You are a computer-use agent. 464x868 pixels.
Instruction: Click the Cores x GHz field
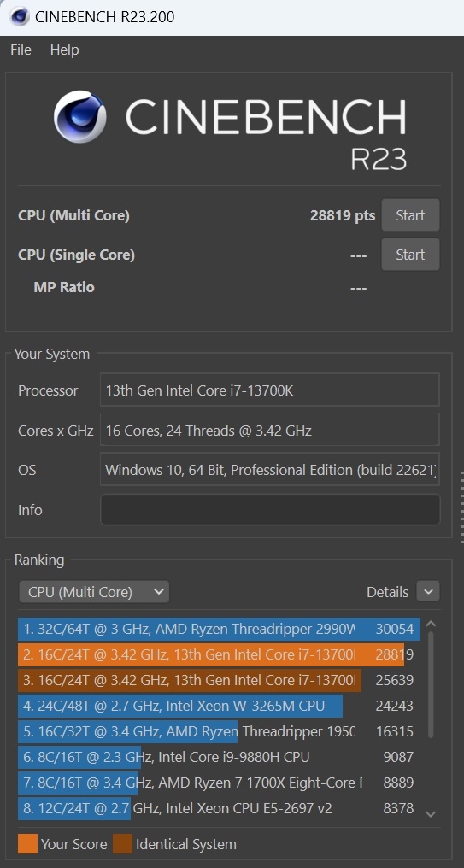point(270,430)
